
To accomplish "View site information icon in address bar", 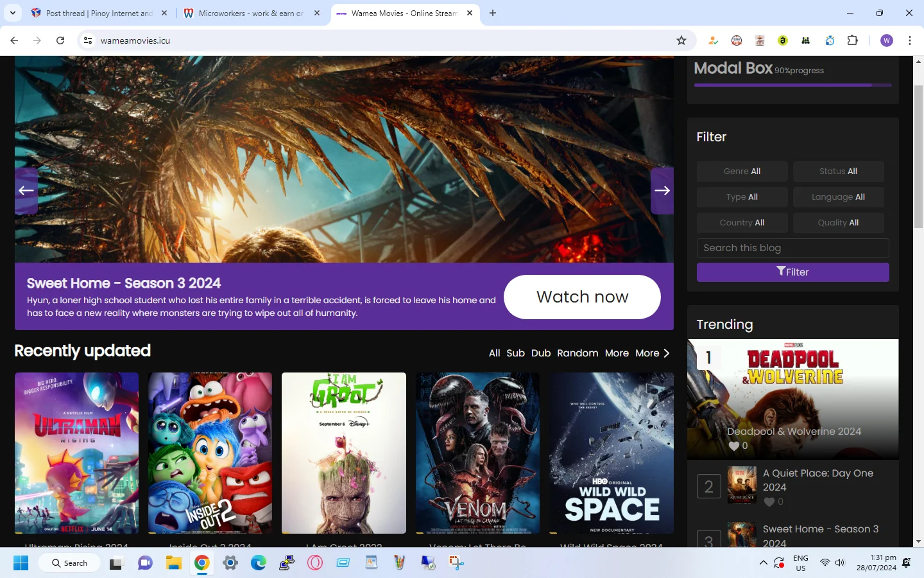I will click(88, 40).
